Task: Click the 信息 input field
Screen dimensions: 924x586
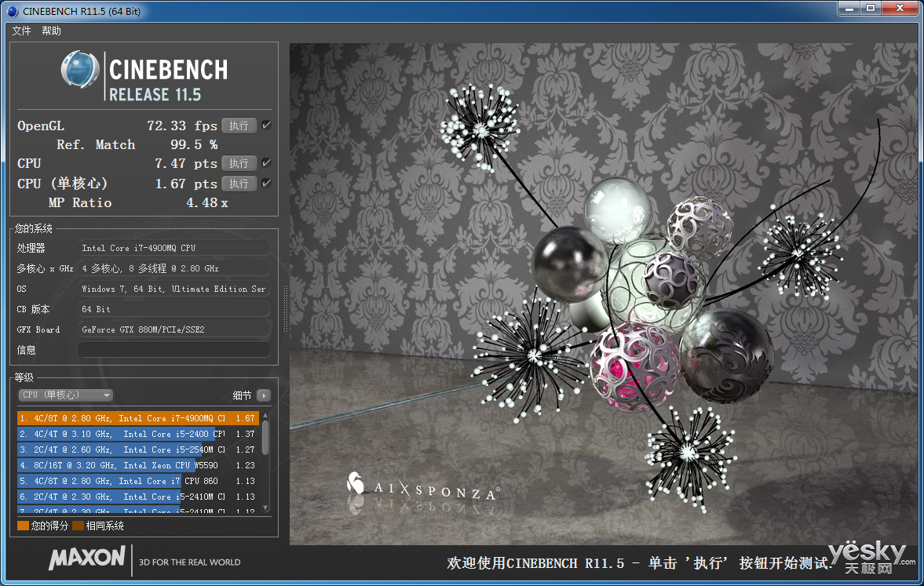Action: coord(174,350)
